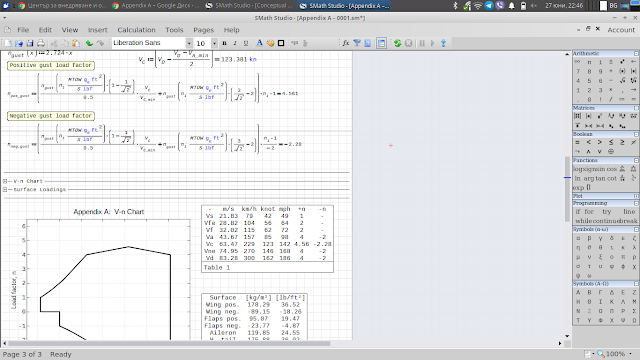The image size is (640, 360).
Task: Insert the 'for' loop statement
Action: [x=589, y=211]
